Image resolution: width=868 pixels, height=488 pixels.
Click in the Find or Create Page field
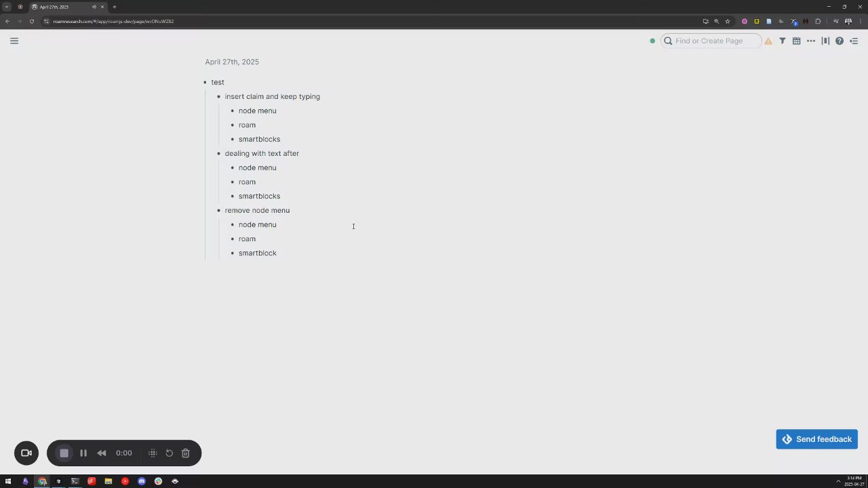click(x=711, y=41)
